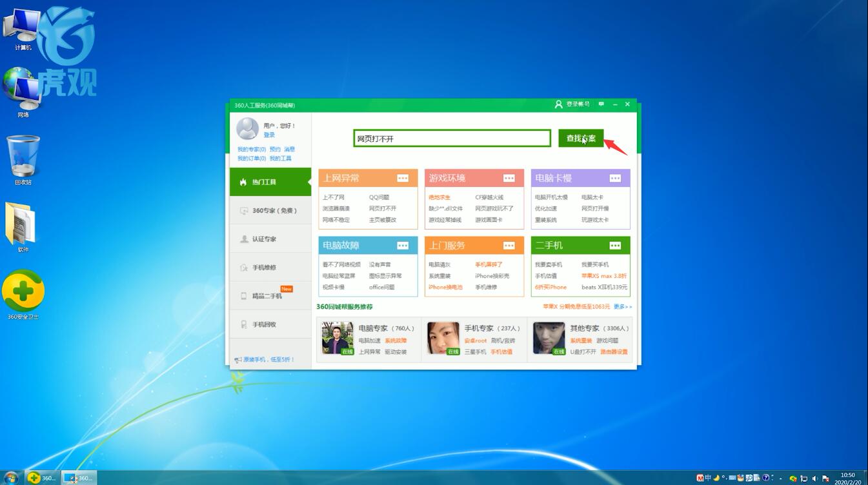Select 热门工具 sidebar tab

click(x=270, y=182)
